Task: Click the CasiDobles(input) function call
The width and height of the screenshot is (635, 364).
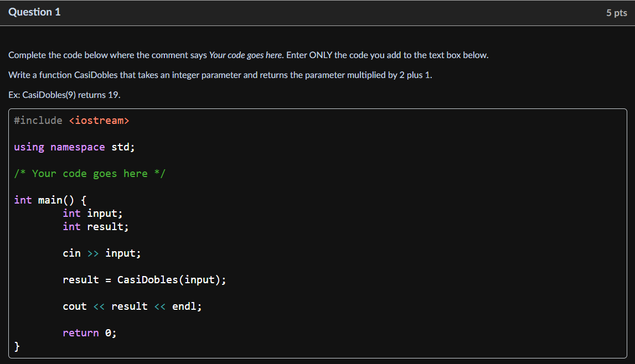Action: click(171, 279)
